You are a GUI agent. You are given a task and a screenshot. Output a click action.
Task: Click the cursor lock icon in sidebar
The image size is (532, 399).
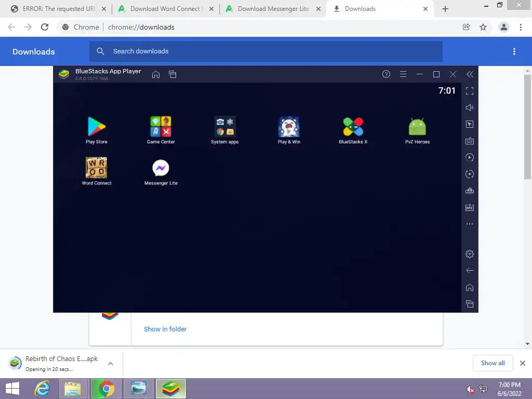tap(470, 124)
